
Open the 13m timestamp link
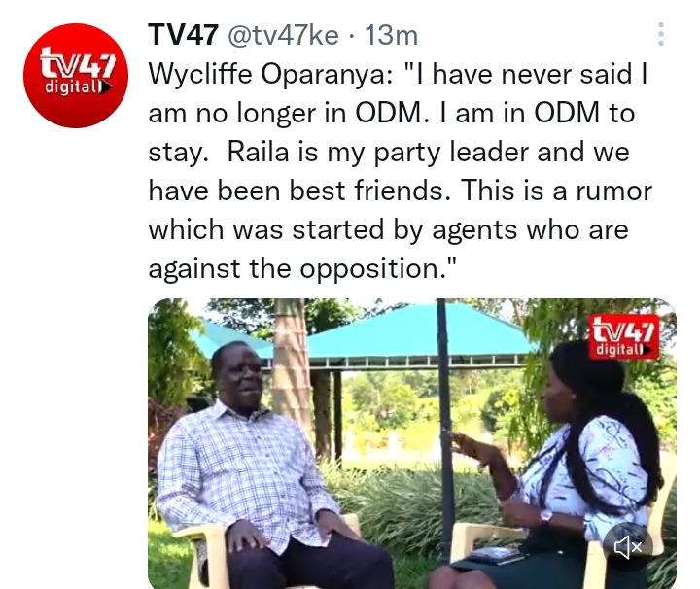point(391,35)
